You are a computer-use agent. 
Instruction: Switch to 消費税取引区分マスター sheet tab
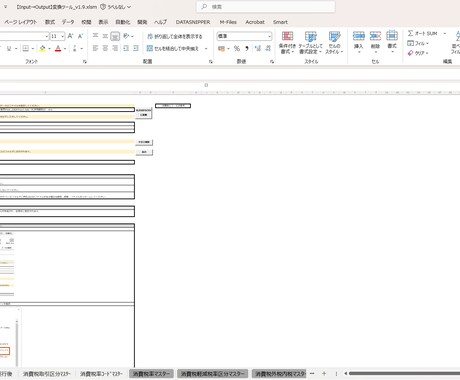pyautogui.click(x=47, y=374)
